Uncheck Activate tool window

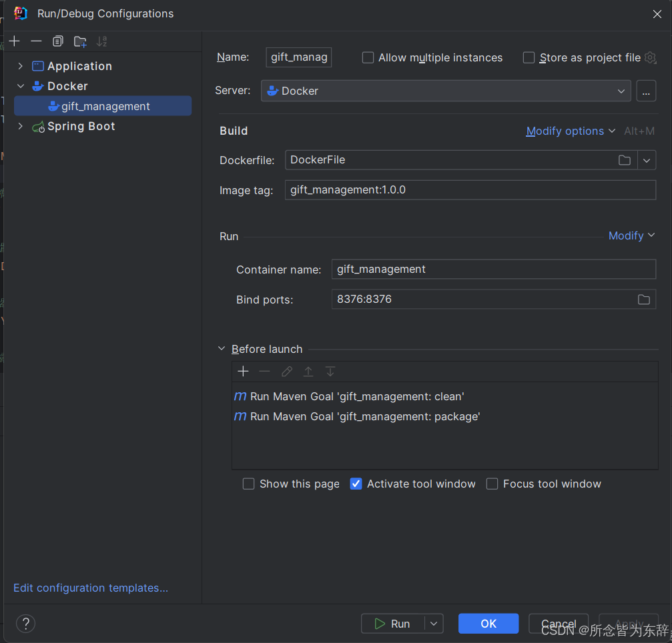356,484
